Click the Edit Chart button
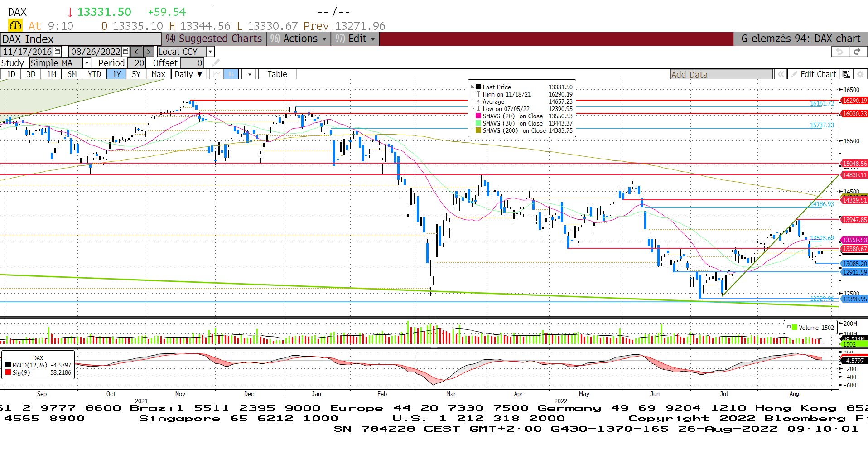 814,74
